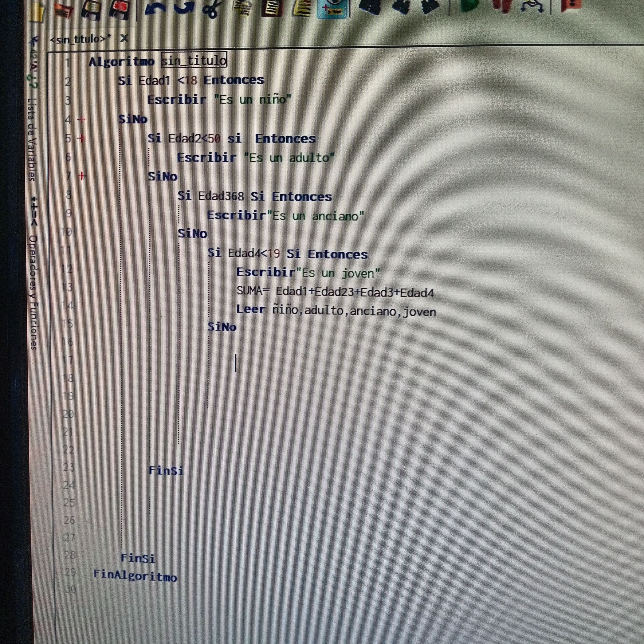Click the Find binoculars icon
644x644 pixels.
click(x=370, y=7)
